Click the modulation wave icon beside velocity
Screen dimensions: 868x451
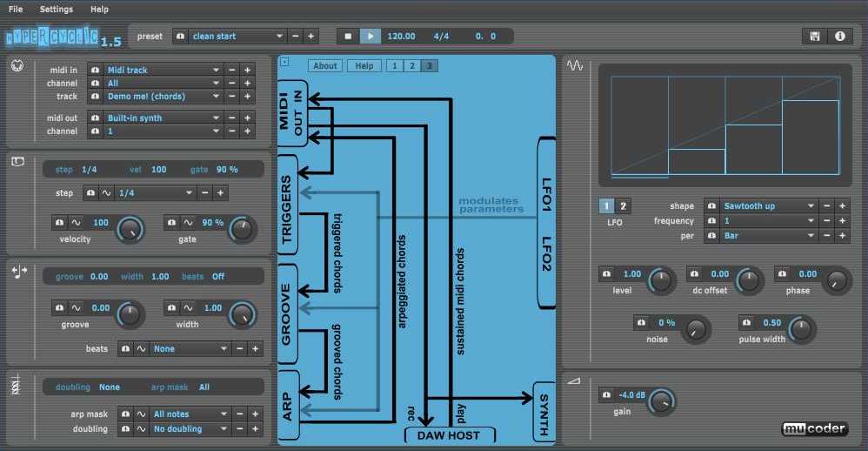[76, 223]
